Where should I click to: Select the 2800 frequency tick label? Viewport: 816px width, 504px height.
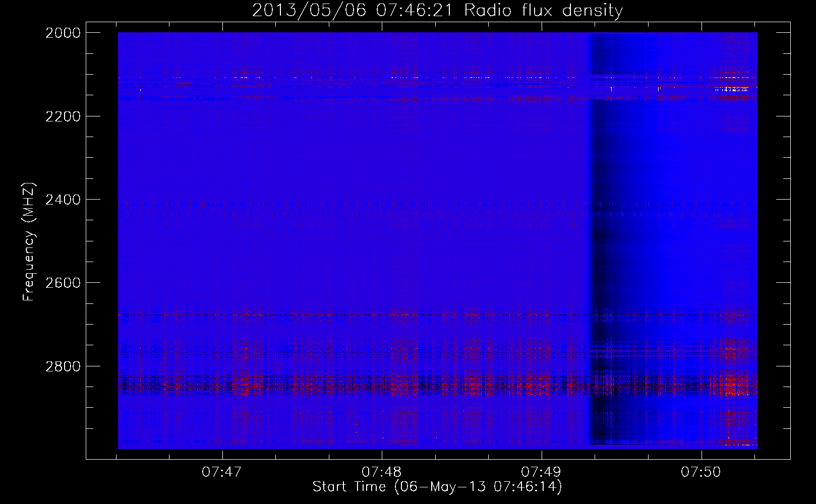63,366
